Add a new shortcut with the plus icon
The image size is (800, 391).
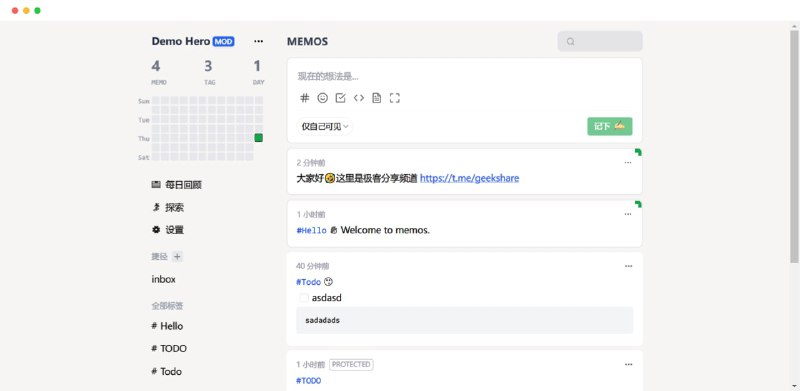[177, 257]
